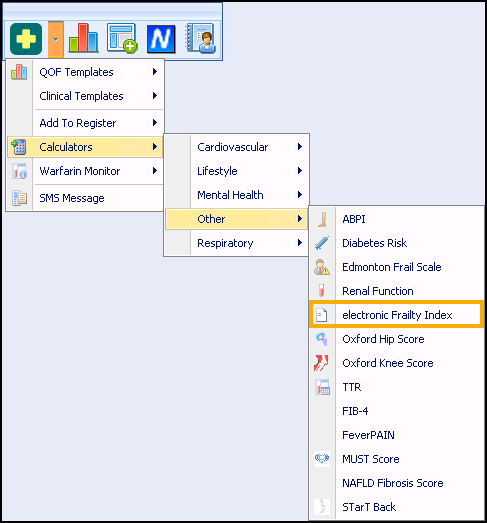Launch the NAFLD Fibrosis Score calculator
The image size is (487, 523).
[393, 483]
